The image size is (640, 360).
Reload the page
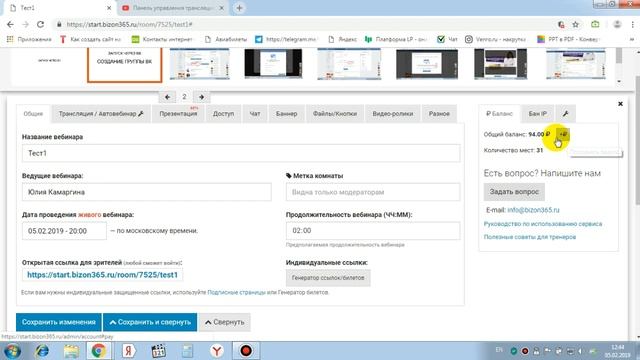pyautogui.click(x=40, y=24)
